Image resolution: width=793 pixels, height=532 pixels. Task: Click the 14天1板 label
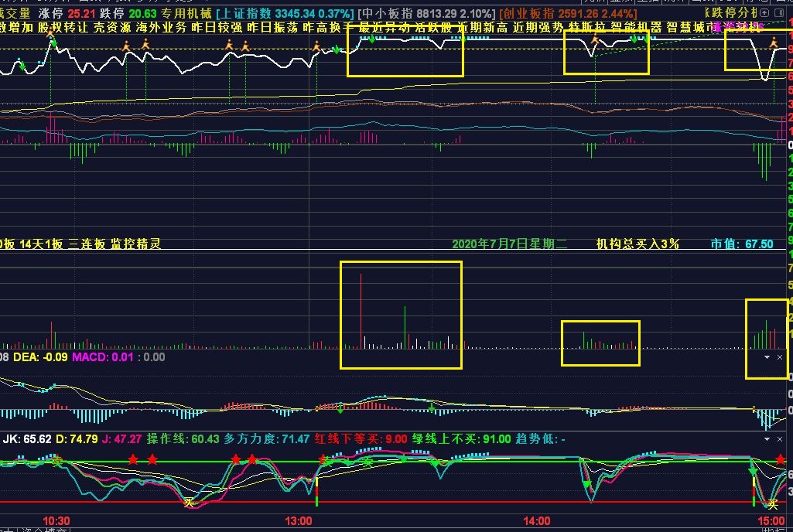point(41,244)
